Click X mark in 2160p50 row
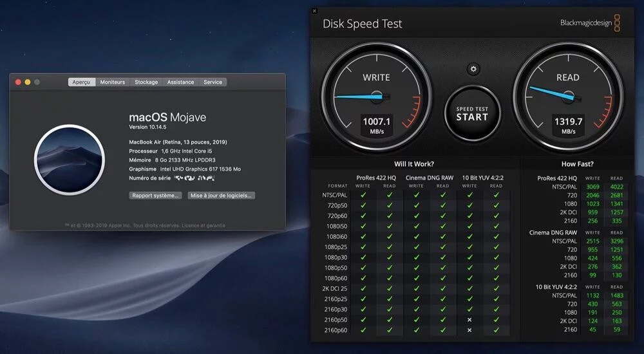 click(469, 319)
